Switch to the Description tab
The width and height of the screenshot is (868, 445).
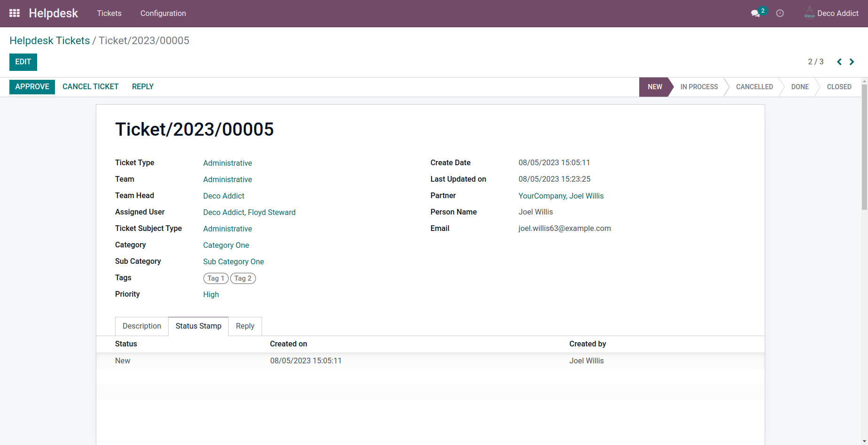(x=142, y=326)
